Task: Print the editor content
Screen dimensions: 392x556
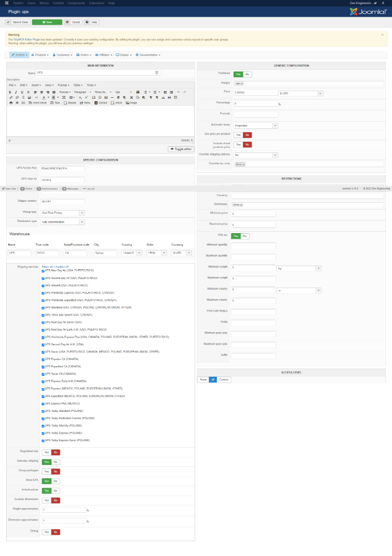Action: [11, 103]
